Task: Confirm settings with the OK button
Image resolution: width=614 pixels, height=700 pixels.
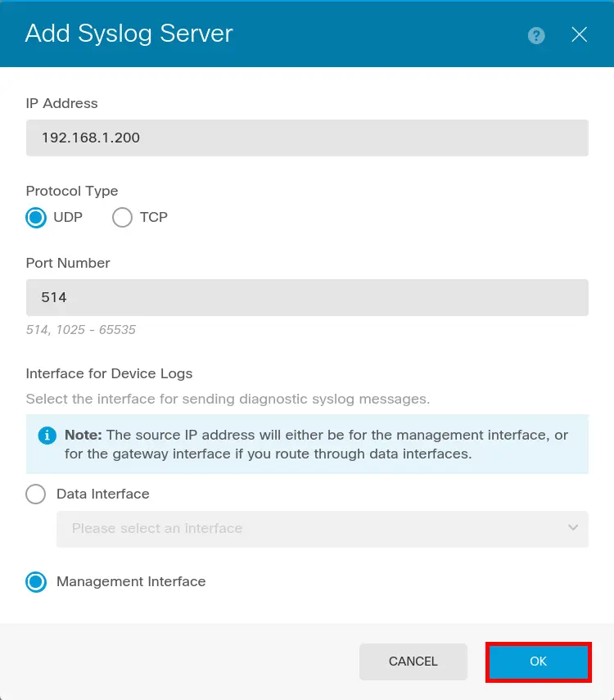Action: tap(538, 662)
